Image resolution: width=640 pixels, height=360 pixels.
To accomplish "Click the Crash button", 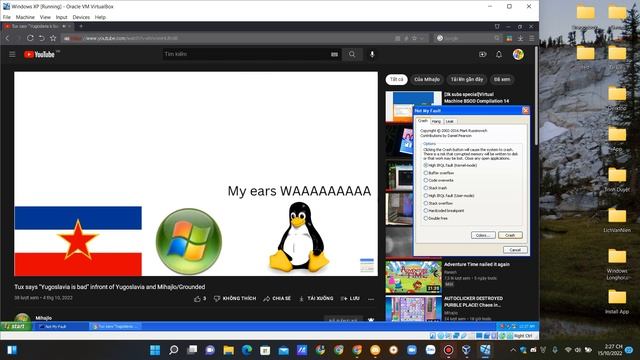I will click(510, 236).
